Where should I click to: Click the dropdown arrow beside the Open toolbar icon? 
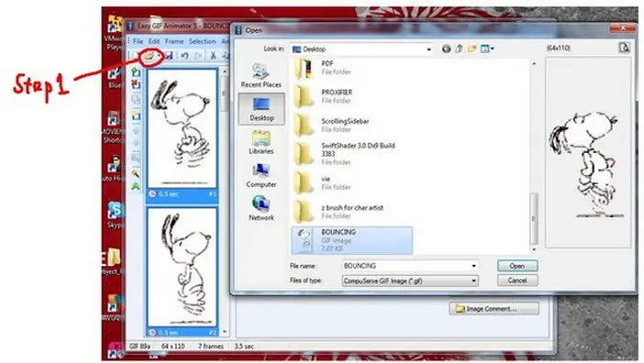(x=159, y=56)
